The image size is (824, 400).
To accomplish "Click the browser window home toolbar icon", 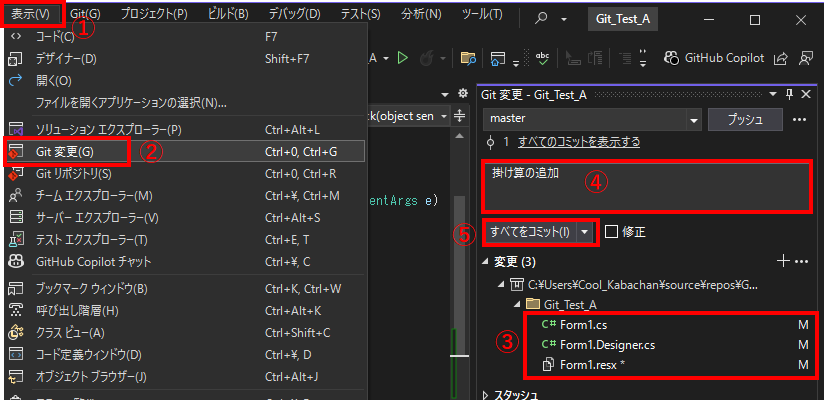I will click(498, 58).
